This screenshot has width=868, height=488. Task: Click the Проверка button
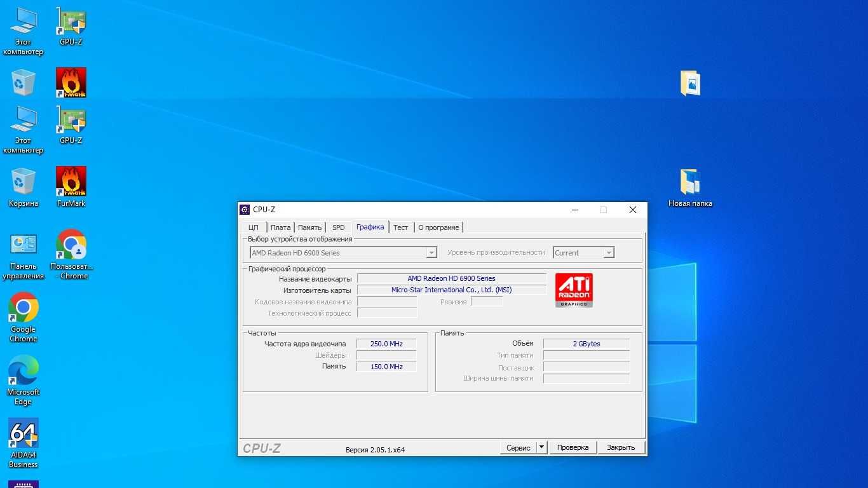[573, 447]
